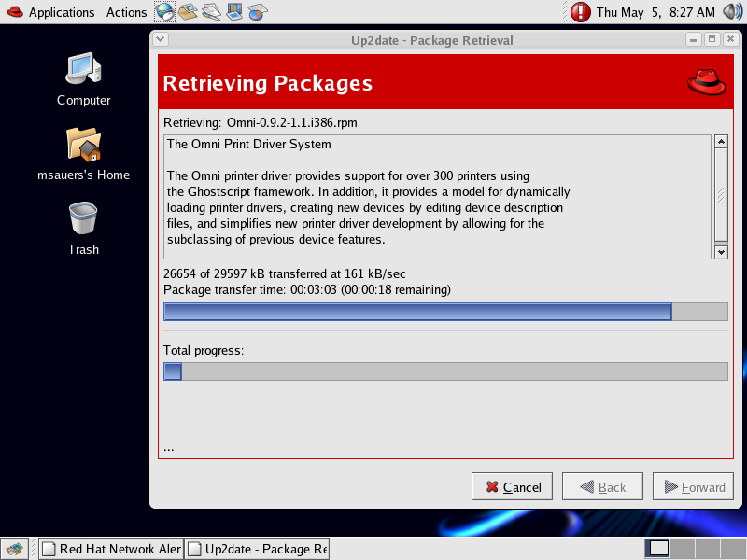Launch the web browser globe icon
The image size is (747, 560).
point(164,12)
